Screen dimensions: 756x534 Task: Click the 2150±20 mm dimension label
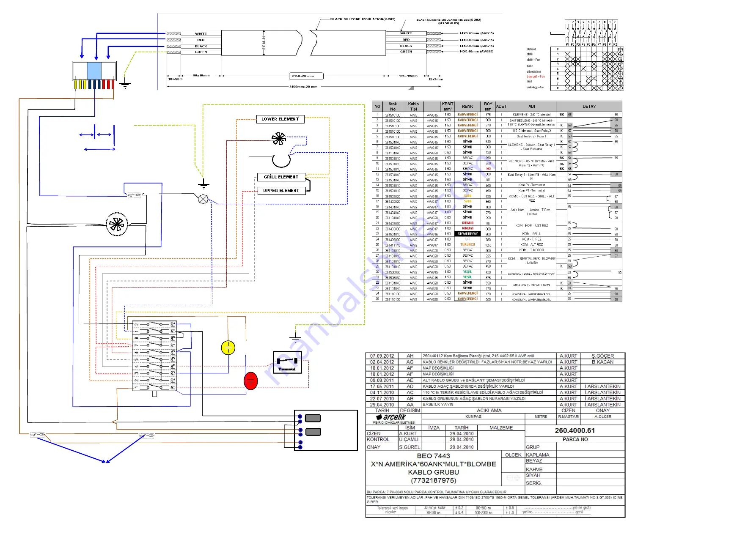tap(306, 76)
